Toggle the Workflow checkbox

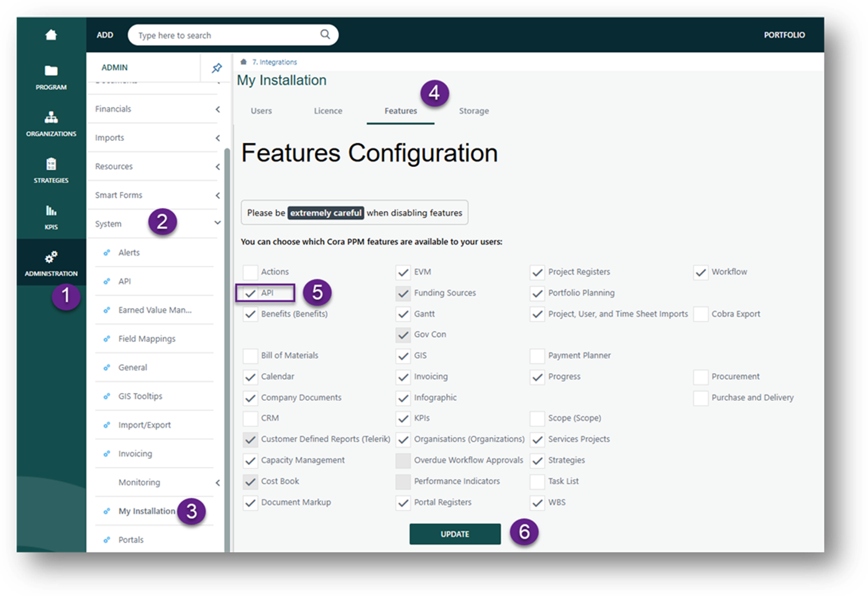[701, 272]
